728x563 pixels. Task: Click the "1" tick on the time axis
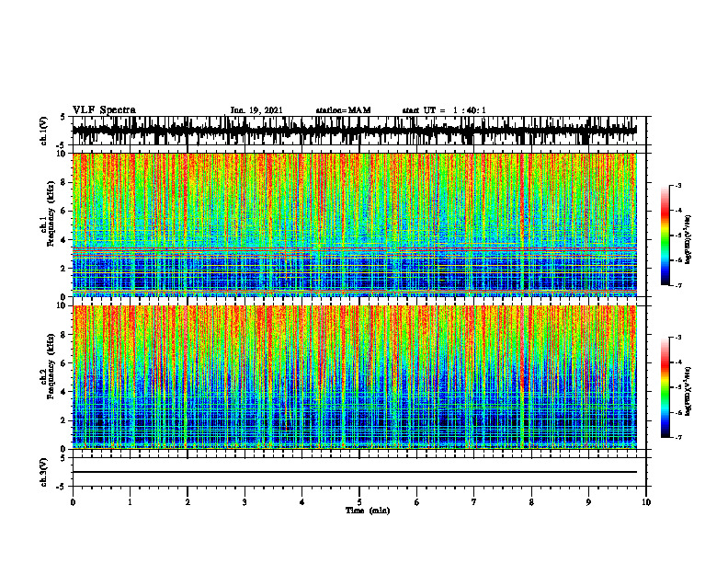(130, 502)
